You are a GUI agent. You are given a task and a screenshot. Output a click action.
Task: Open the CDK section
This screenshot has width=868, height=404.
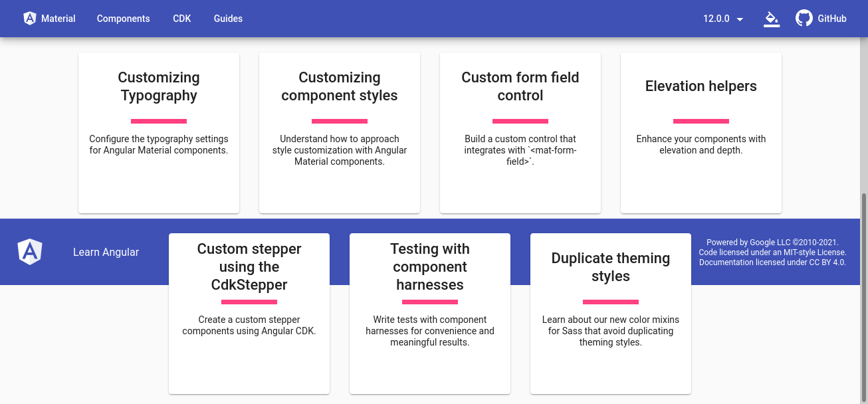pos(181,19)
